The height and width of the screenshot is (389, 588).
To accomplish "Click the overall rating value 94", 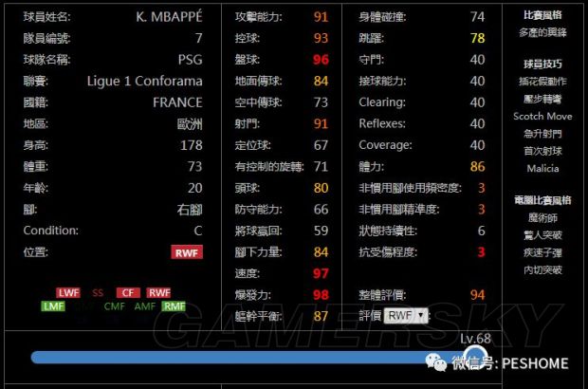I will click(477, 295).
